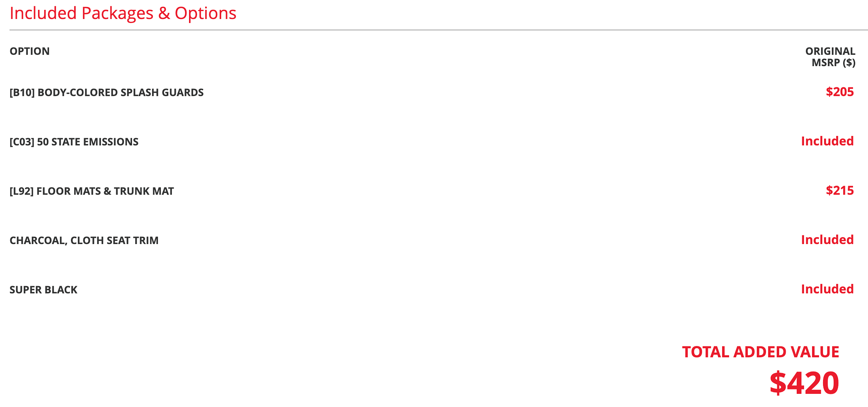Select the OPTION column header
The image size is (868, 407).
[30, 51]
